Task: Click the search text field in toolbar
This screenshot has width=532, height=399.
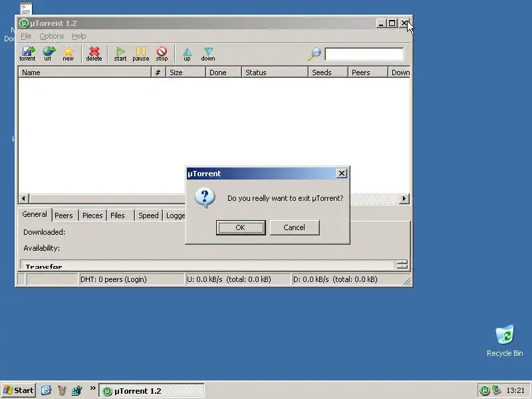Action: pos(364,55)
